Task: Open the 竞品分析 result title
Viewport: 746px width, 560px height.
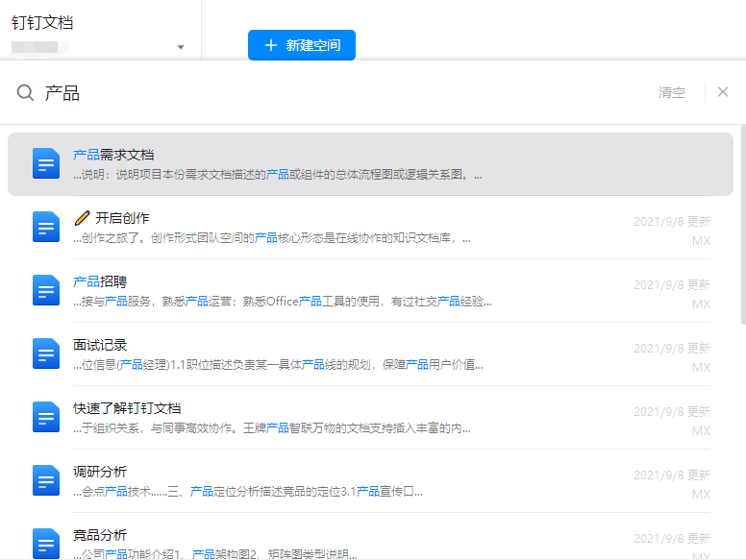Action: pyautogui.click(x=100, y=535)
